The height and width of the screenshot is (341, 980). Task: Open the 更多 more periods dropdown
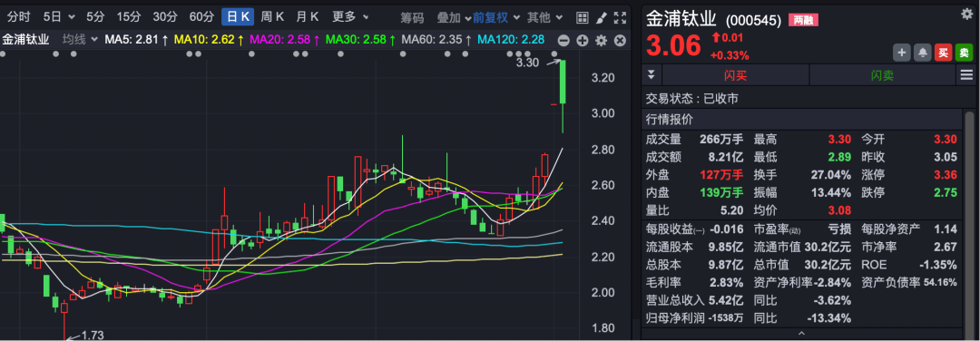pos(350,17)
